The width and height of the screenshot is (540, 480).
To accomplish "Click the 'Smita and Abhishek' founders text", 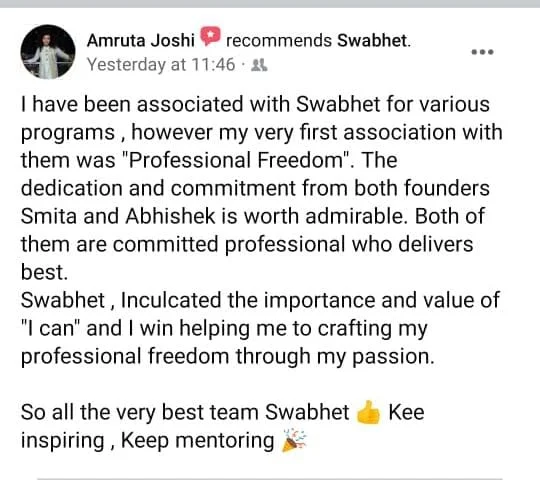I will pos(119,216).
